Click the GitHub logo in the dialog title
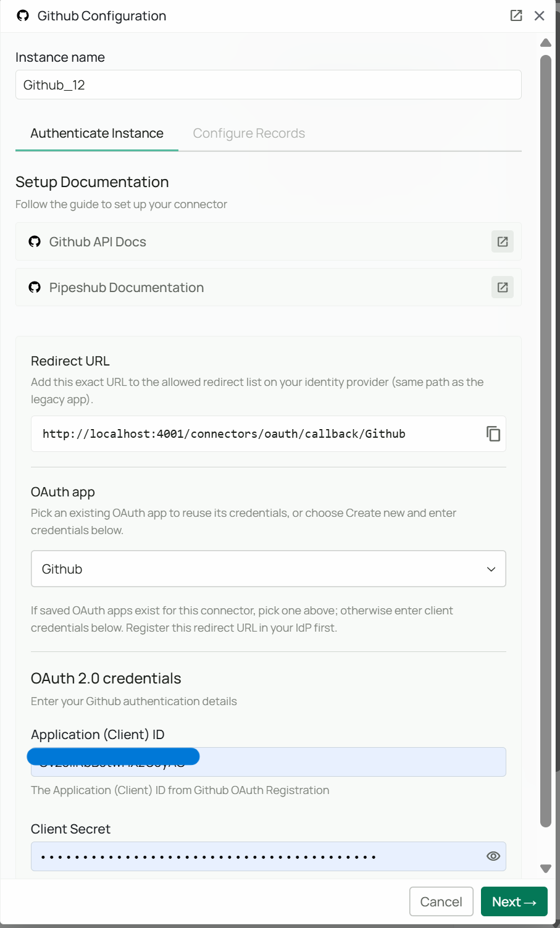The image size is (560, 928). pyautogui.click(x=23, y=15)
